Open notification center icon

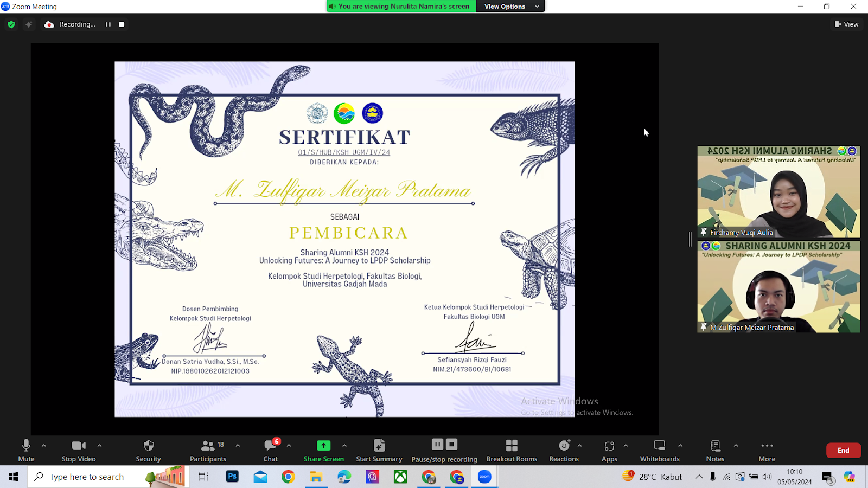coord(827,478)
